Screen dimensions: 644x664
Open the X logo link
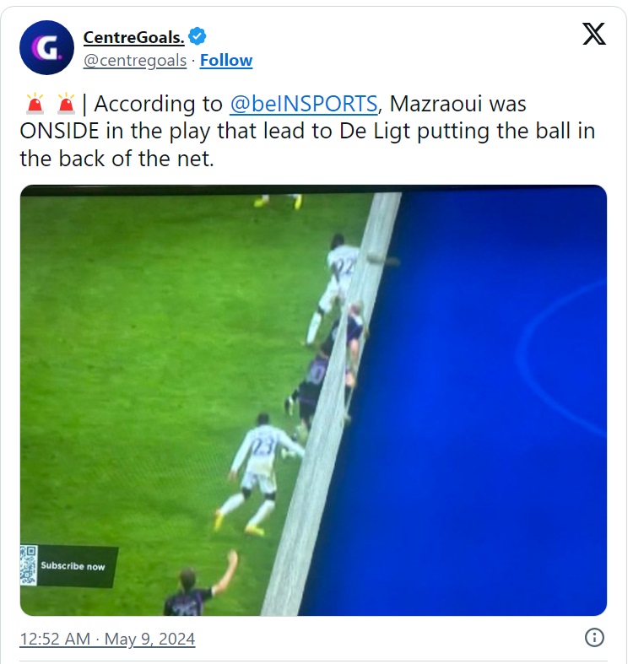(594, 34)
